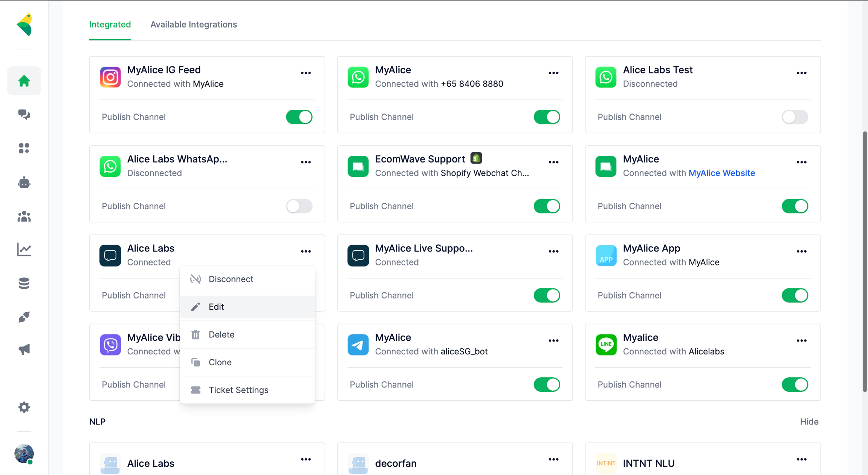Click the integration plug sidebar icon

(x=24, y=317)
